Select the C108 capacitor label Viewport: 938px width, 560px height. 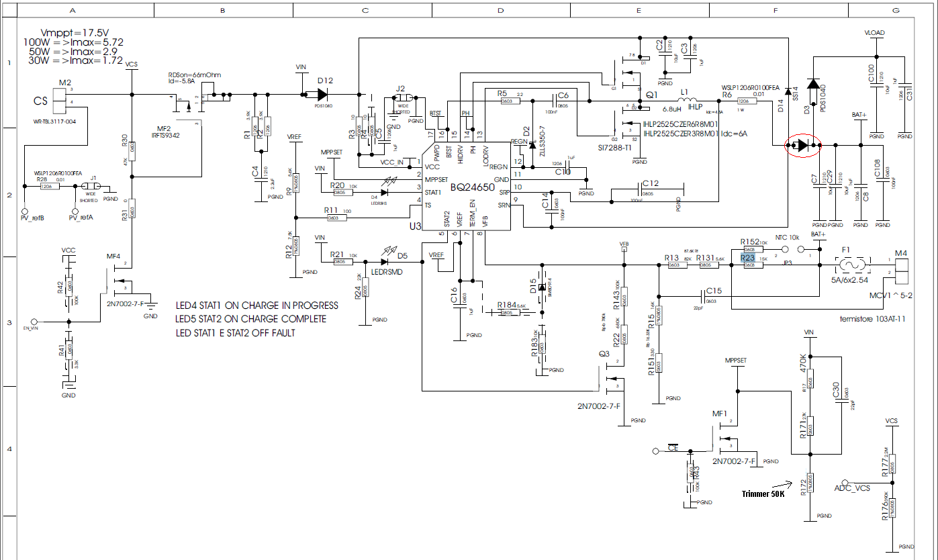coord(877,169)
